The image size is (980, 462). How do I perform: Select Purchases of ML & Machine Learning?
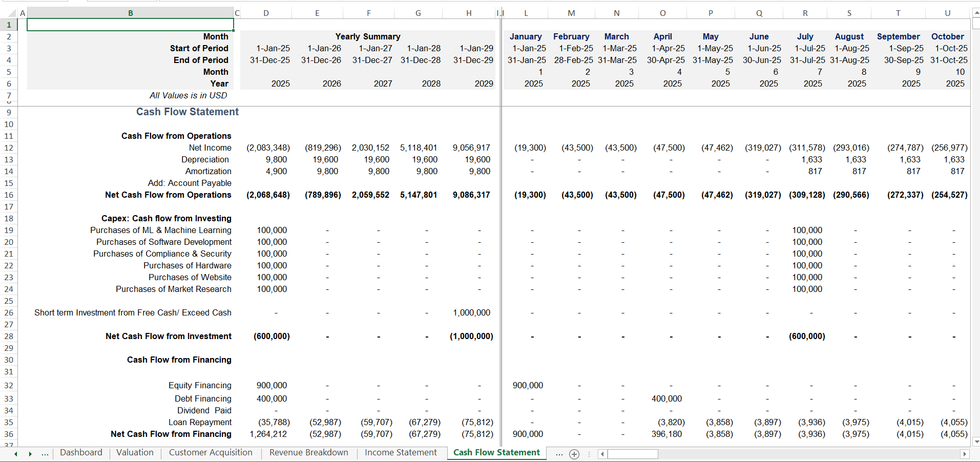click(x=160, y=230)
